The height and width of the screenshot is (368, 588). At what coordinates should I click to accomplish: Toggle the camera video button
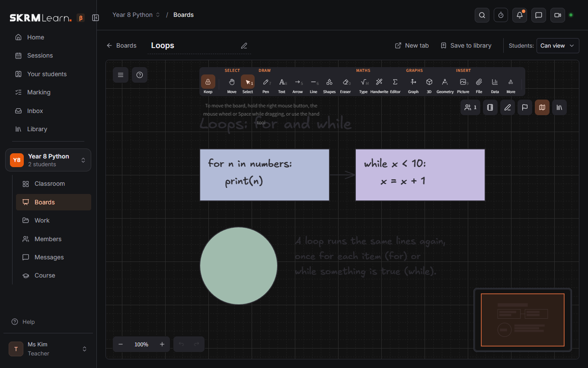pyautogui.click(x=558, y=15)
